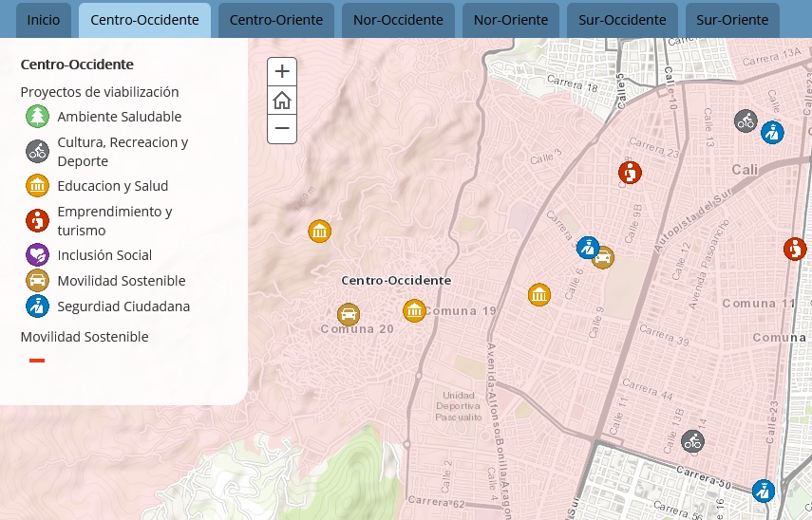812x520 pixels.
Task: Switch to Sur-Oriente tab
Action: [x=732, y=20]
